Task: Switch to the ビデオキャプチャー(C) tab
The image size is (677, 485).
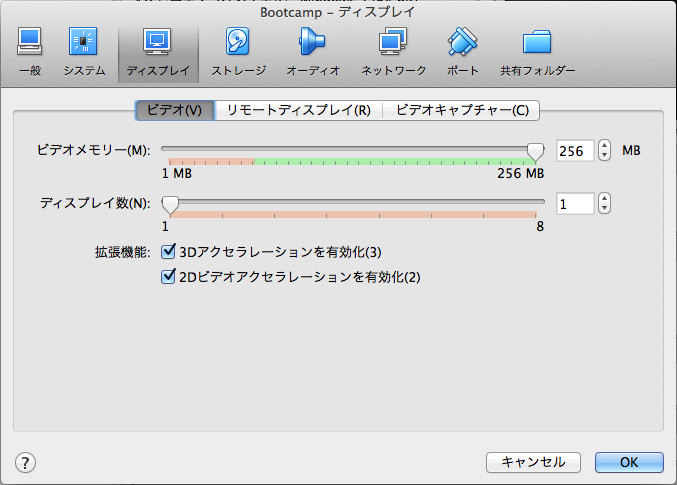Action: pyautogui.click(x=462, y=110)
